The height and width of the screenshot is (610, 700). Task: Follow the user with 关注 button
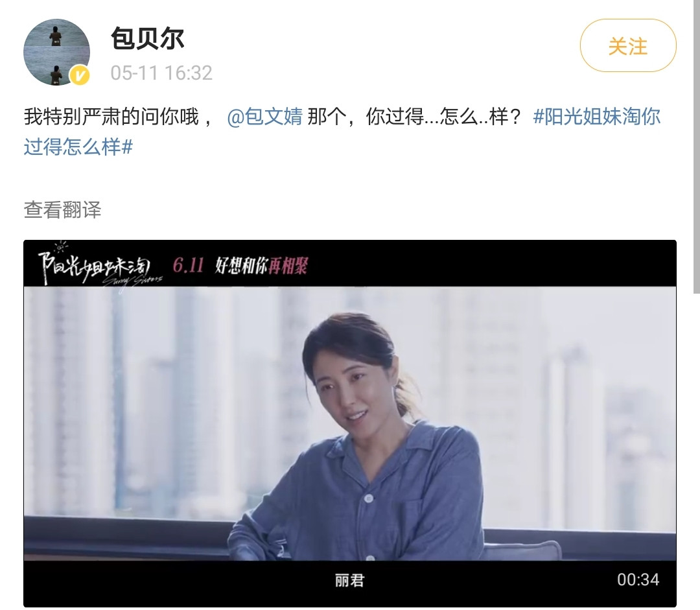[x=628, y=45]
